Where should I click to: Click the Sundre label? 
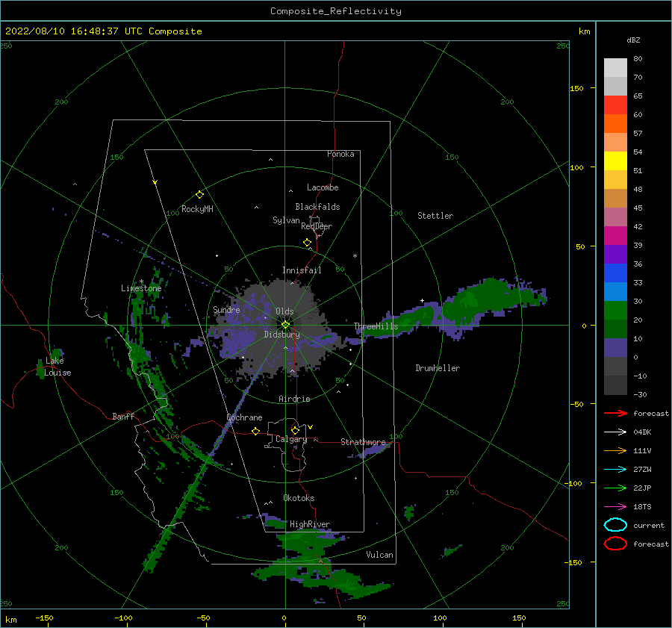[226, 309]
